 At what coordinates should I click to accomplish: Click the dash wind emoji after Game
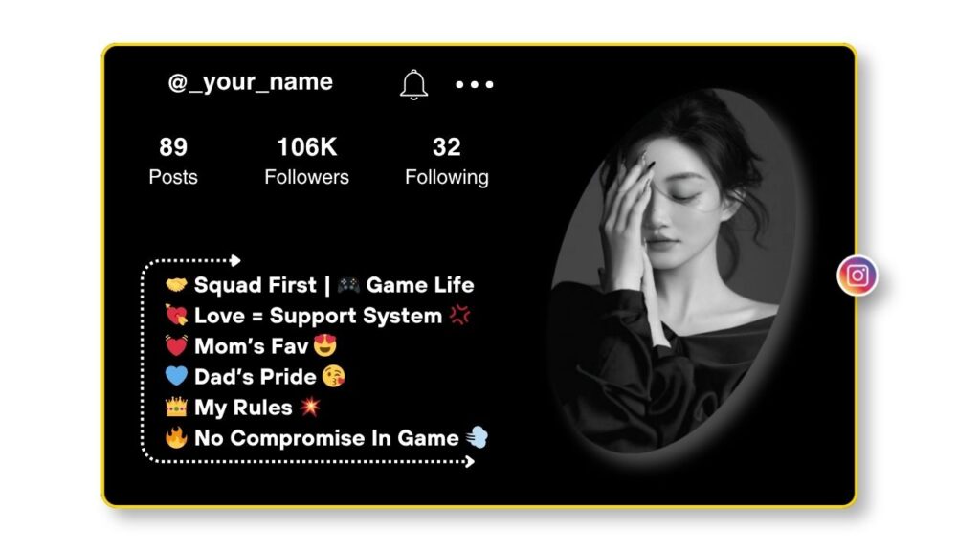tap(477, 437)
